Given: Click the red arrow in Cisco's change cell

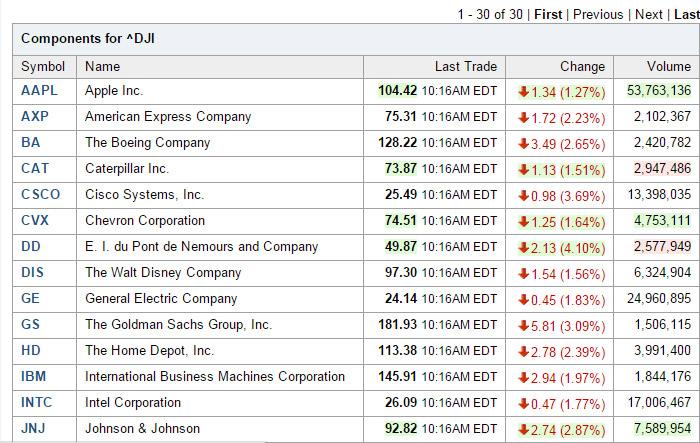Looking at the screenshot, I should coord(523,195).
